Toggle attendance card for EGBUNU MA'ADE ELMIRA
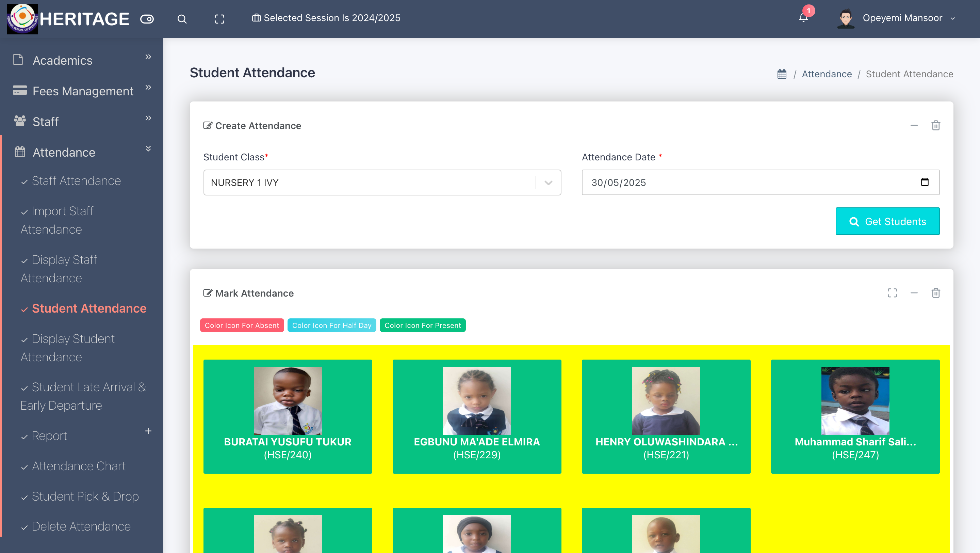The height and width of the screenshot is (553, 980). point(477,417)
